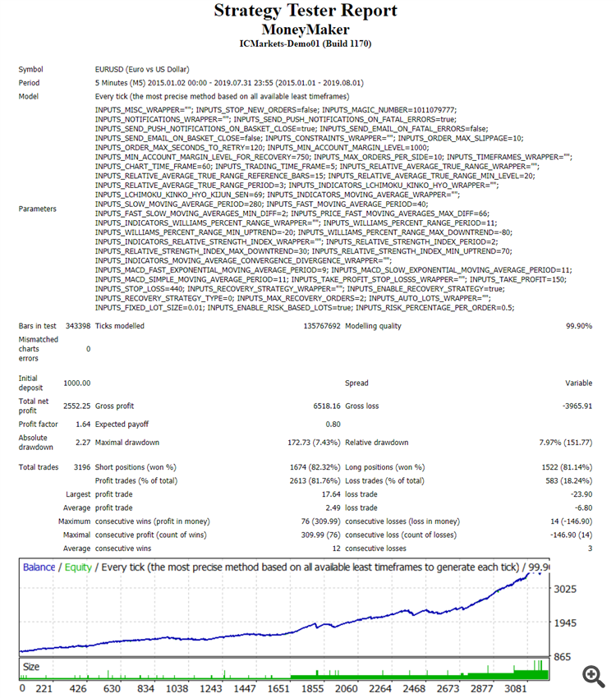This screenshot has width=616, height=698.
Task: Click the Model Every tick description
Action: pos(222,97)
